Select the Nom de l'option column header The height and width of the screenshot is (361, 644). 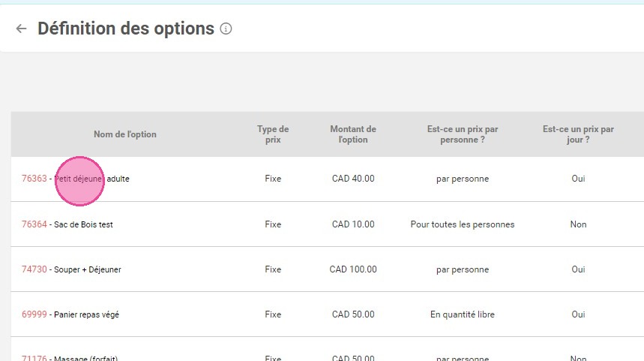click(125, 134)
